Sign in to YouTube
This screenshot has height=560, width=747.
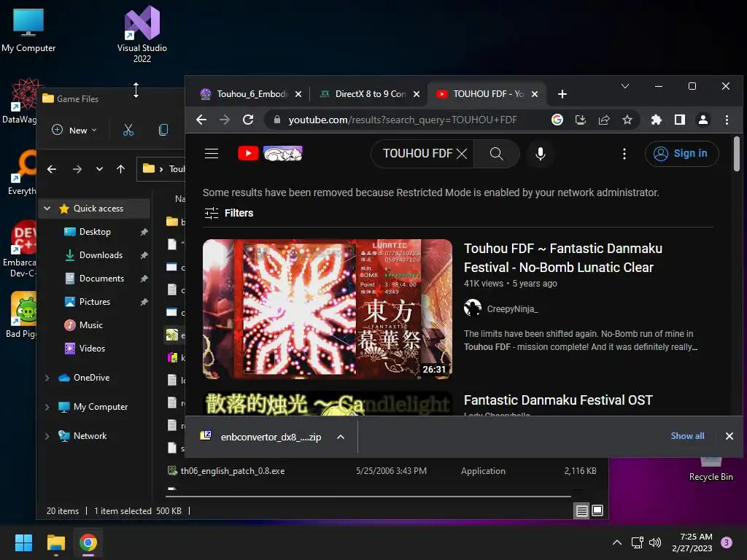[681, 153]
